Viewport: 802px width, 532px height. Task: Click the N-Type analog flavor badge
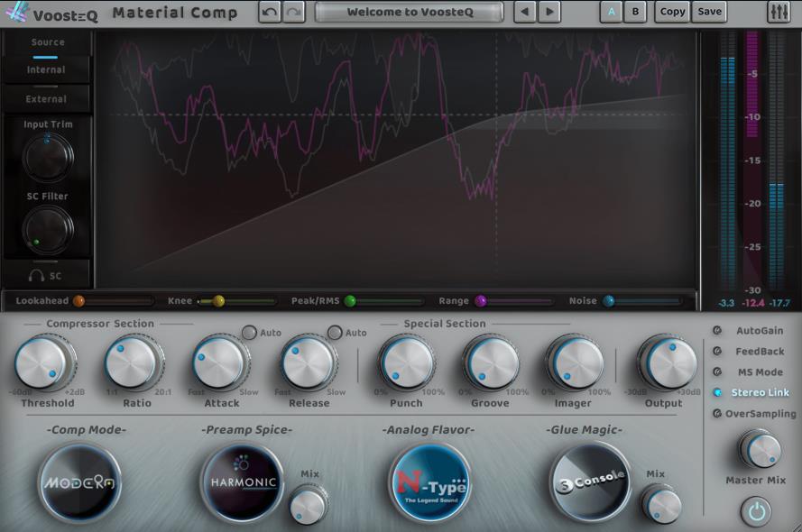point(429,482)
